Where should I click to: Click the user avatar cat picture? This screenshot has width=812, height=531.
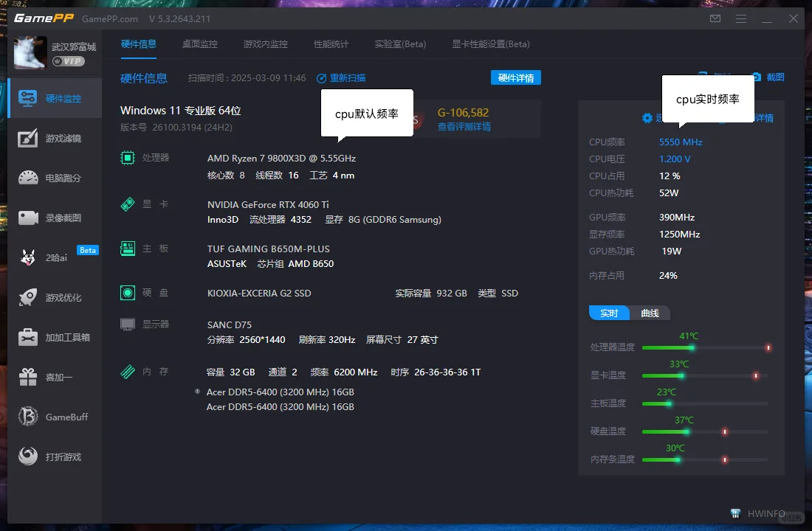click(30, 52)
